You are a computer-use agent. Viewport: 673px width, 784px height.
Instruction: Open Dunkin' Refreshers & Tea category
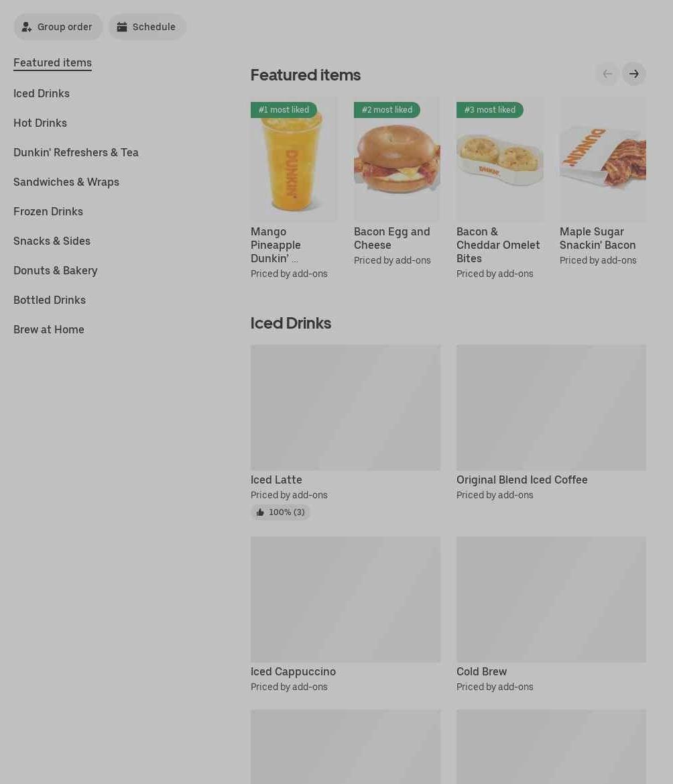(76, 152)
